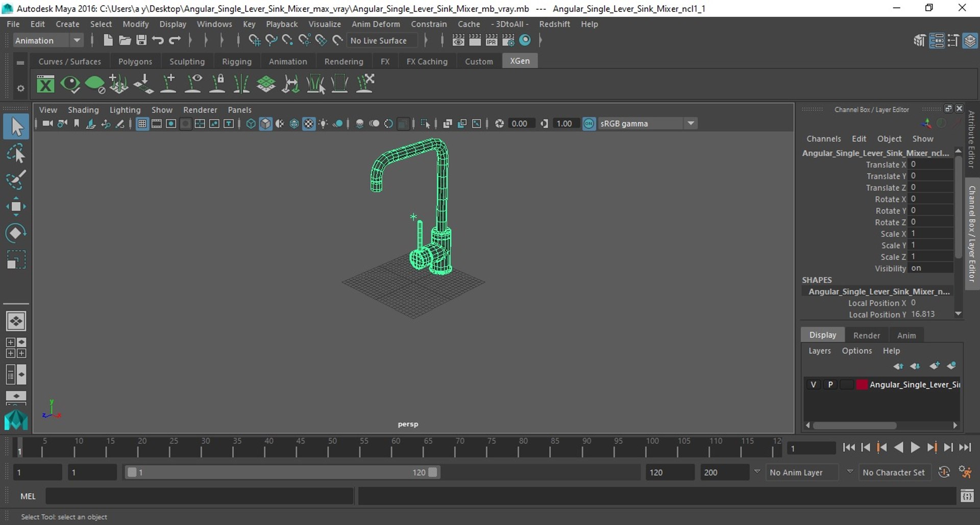Toggle view color management on button
980x525 pixels.
[x=589, y=124]
